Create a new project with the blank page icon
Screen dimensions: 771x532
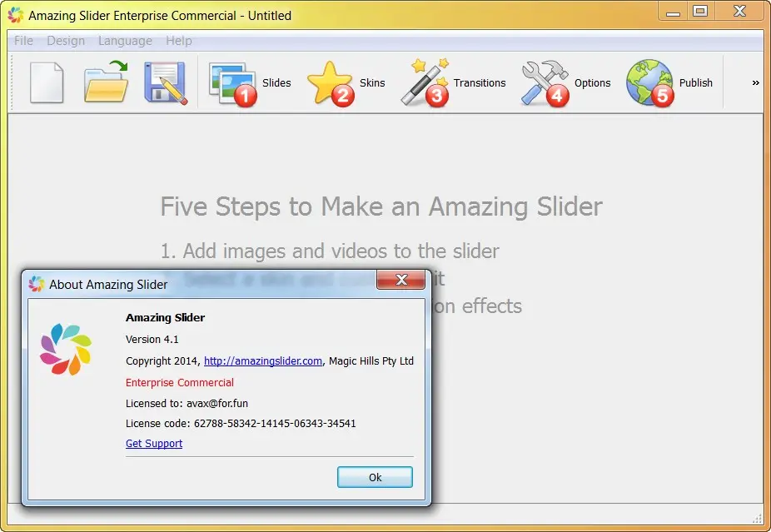tap(47, 82)
